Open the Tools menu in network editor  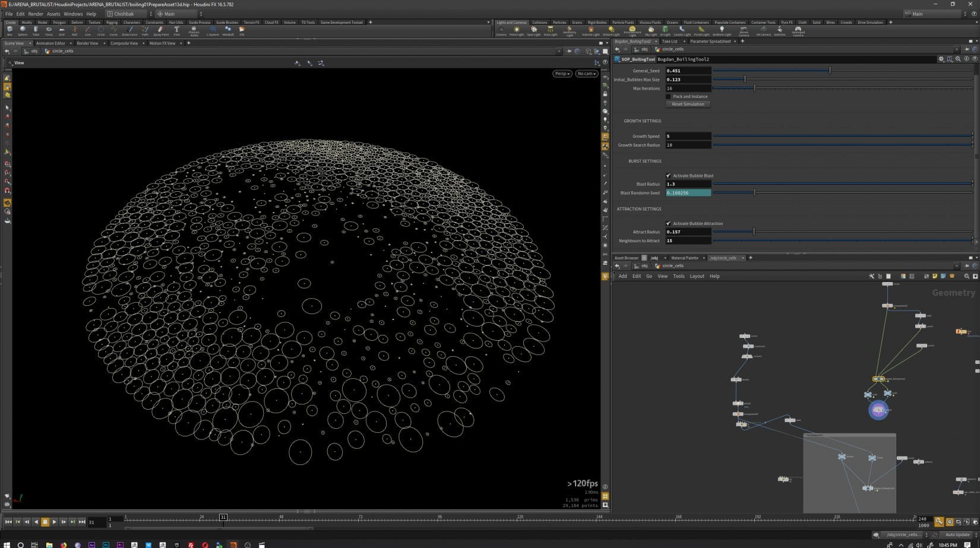(x=678, y=276)
